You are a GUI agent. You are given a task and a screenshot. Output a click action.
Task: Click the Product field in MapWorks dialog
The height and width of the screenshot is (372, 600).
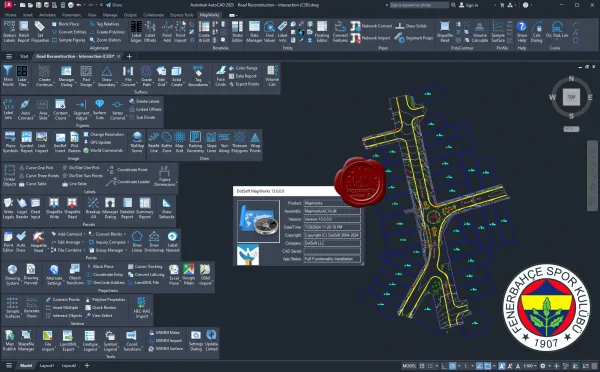332,203
